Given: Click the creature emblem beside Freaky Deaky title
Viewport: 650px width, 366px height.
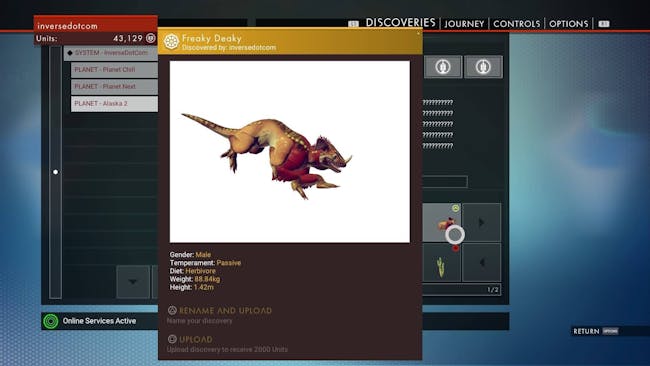Looking at the screenshot, I should point(171,41).
